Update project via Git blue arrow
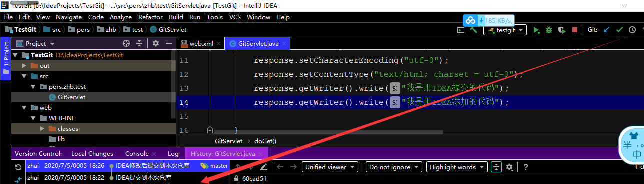The image size is (644, 184). [x=606, y=30]
